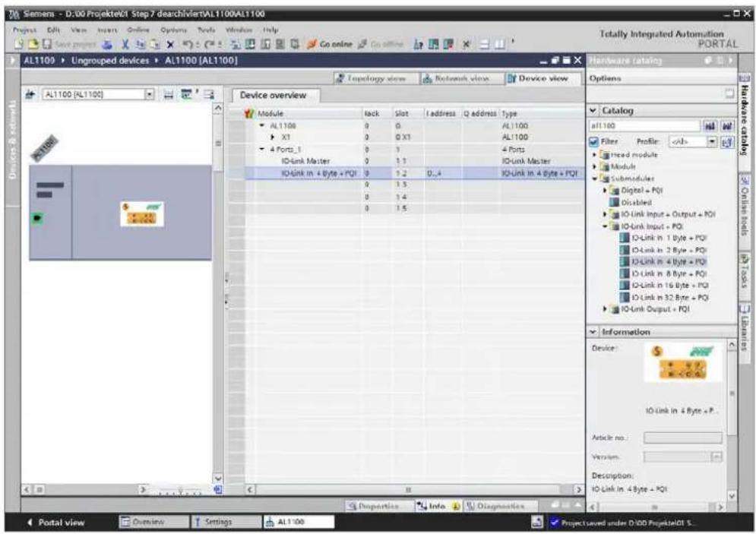Viewport: 756px width, 534px height.
Task: Expand the X1 row in Device overview
Action: click(x=273, y=137)
